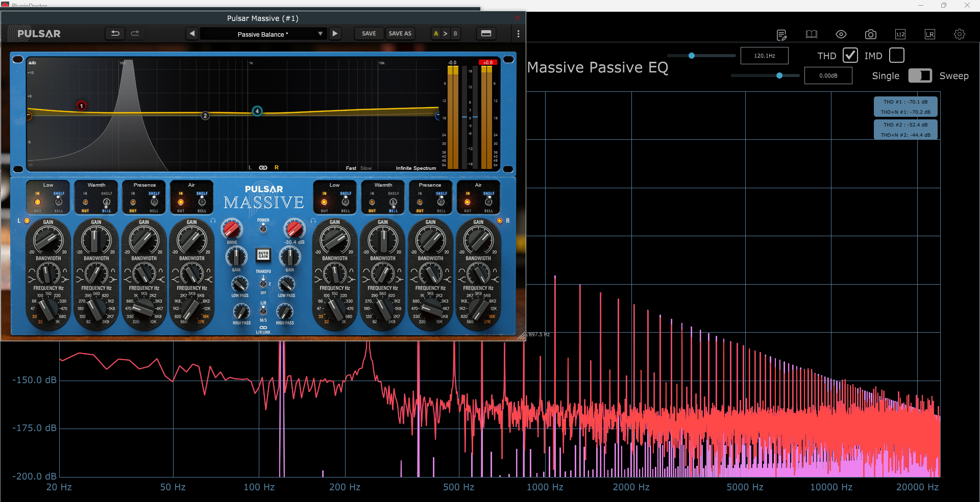Select the analyzer R channel label
980x502 pixels.
pyautogui.click(x=276, y=167)
